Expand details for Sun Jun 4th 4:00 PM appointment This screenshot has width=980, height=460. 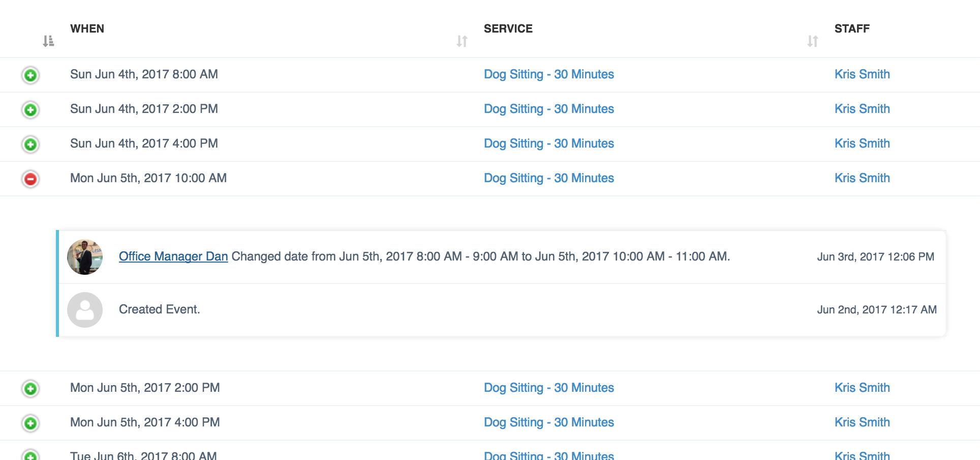pos(30,143)
